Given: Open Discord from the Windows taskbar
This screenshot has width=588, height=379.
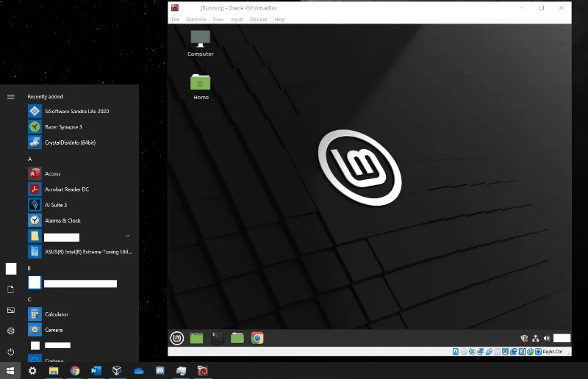Looking at the screenshot, I should click(160, 371).
